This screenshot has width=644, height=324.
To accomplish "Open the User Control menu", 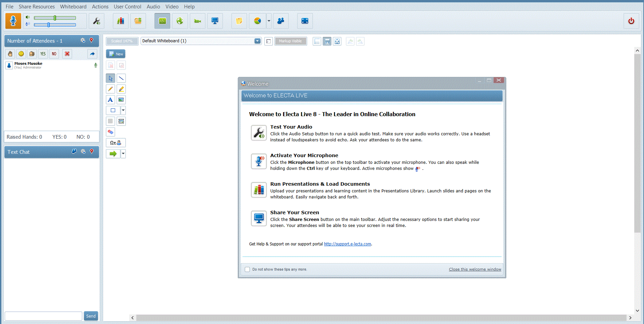I will (x=128, y=6).
